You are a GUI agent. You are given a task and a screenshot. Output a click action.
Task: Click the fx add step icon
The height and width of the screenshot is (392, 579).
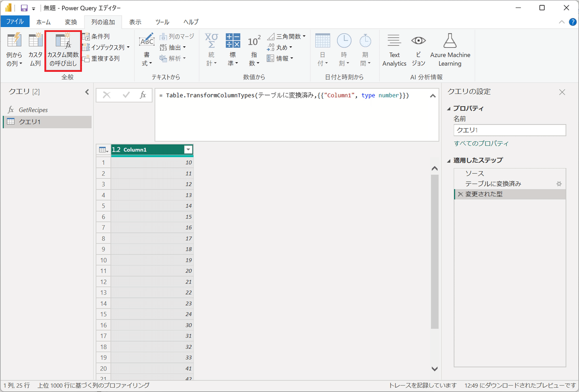tap(143, 95)
